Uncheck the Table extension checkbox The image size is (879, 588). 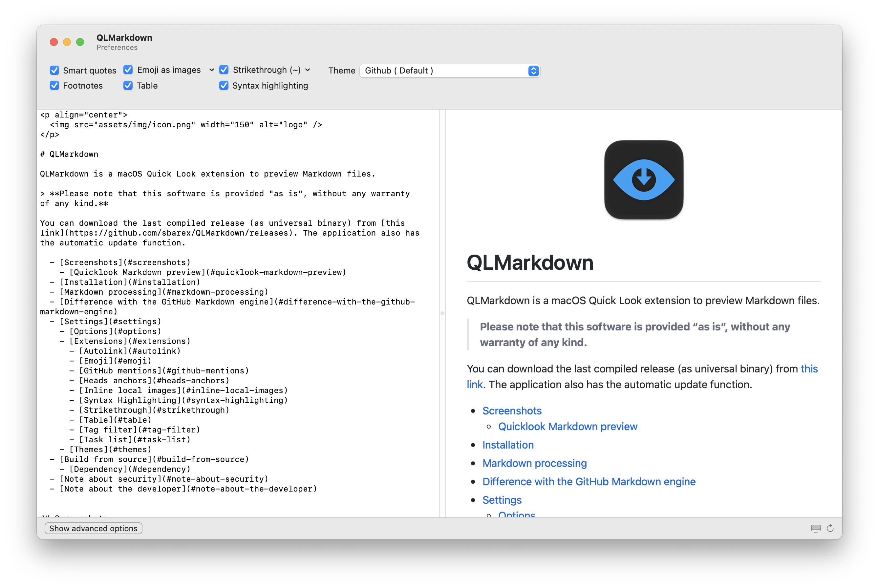[x=128, y=86]
